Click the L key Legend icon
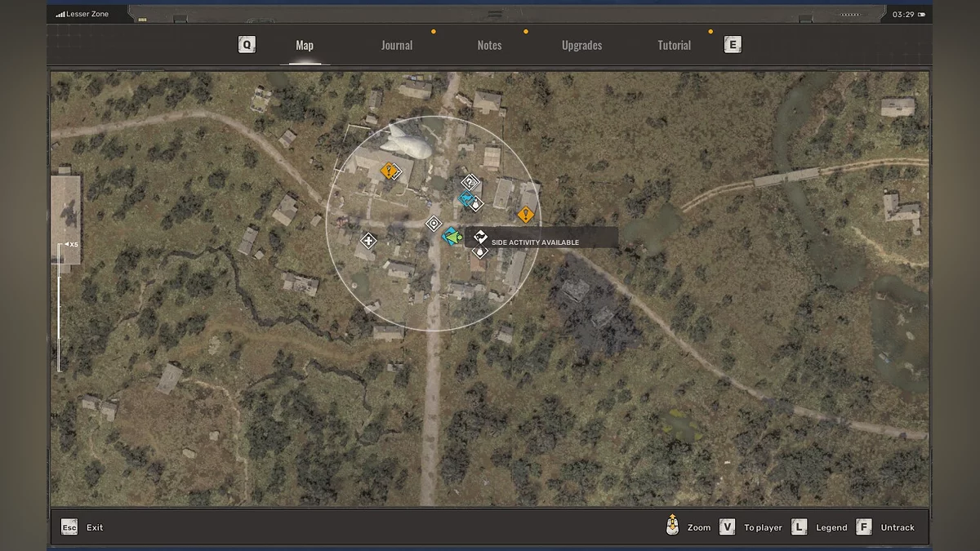This screenshot has height=551, width=980. click(x=800, y=527)
